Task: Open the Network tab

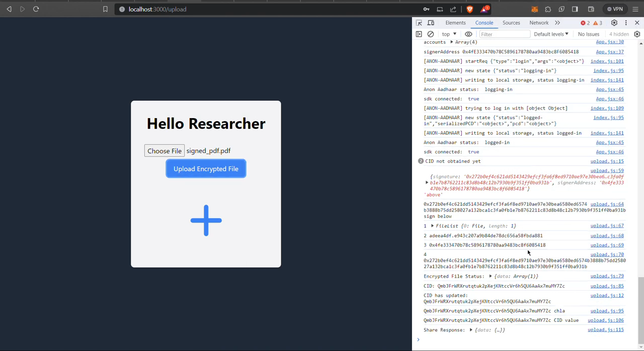Action: click(539, 23)
